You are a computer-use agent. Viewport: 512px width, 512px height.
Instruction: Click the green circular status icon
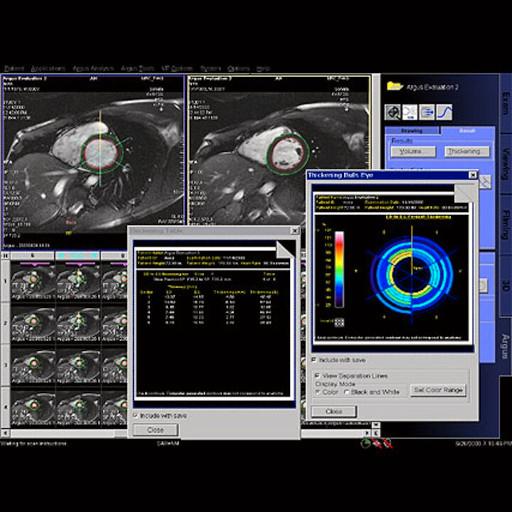[x=366, y=443]
